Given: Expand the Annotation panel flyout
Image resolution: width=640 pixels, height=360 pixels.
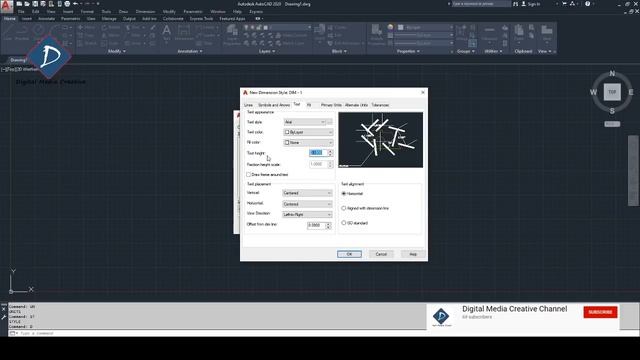Looking at the screenshot, I should point(190,51).
